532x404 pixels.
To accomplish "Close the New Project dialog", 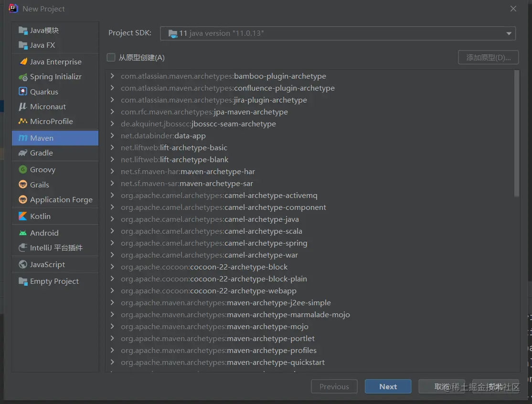I will (x=513, y=9).
